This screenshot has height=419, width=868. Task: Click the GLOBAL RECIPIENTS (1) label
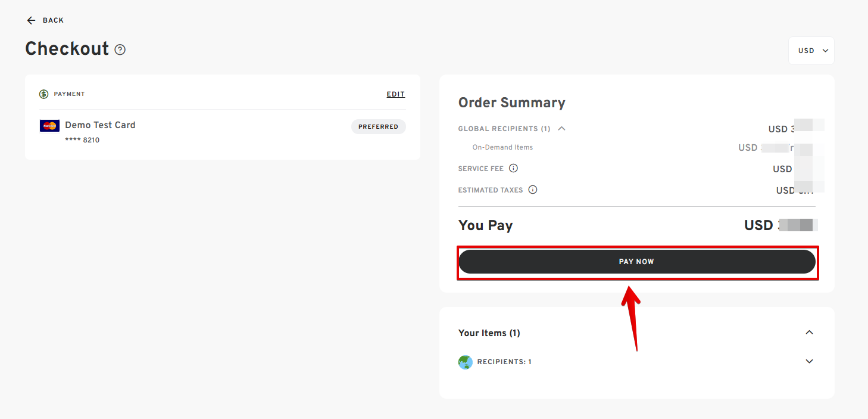coord(504,129)
